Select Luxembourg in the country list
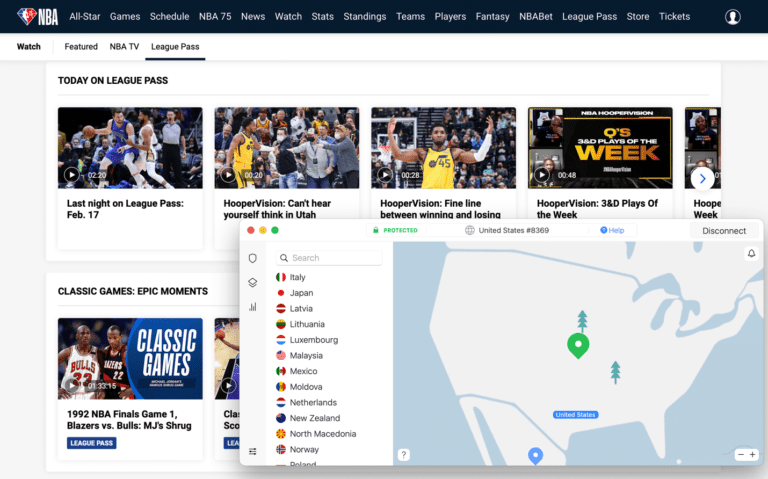Viewport: 768px width, 479px height. [314, 340]
